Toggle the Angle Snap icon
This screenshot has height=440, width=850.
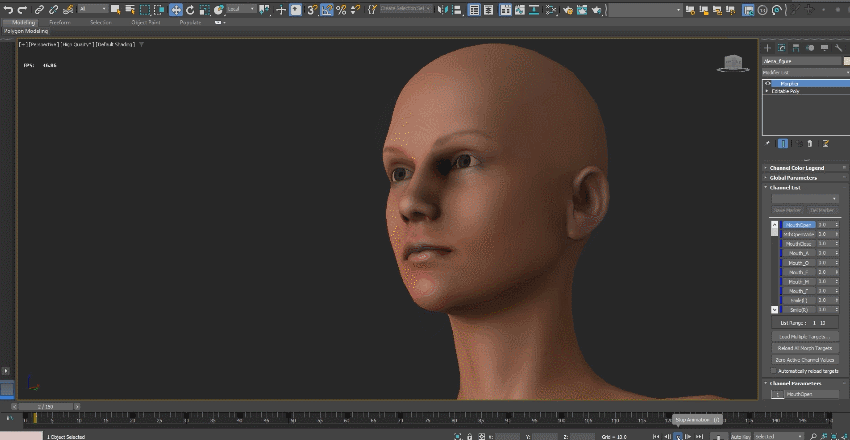point(327,9)
